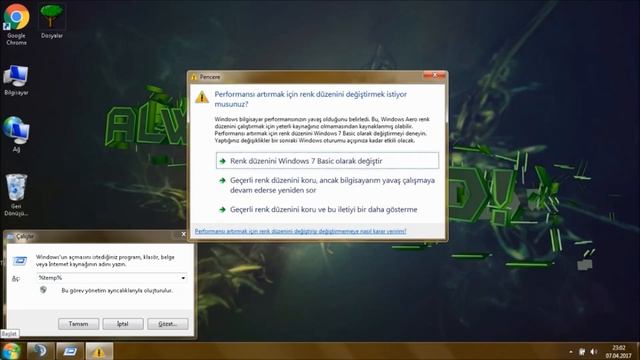Select the Geri Dönüşüm recycle bin icon
The height and width of the screenshot is (360, 640).
(x=16, y=195)
